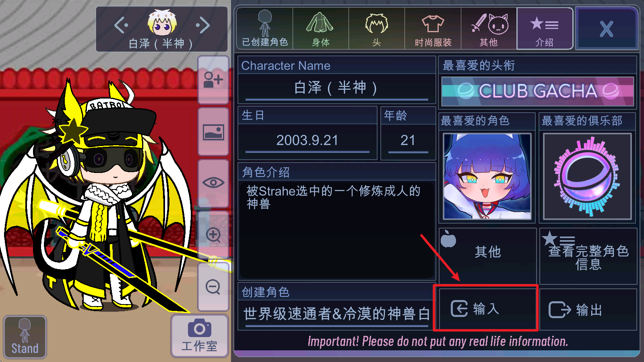Zoom in on the character preview
Viewport: 644px width, 362px height.
(x=213, y=235)
